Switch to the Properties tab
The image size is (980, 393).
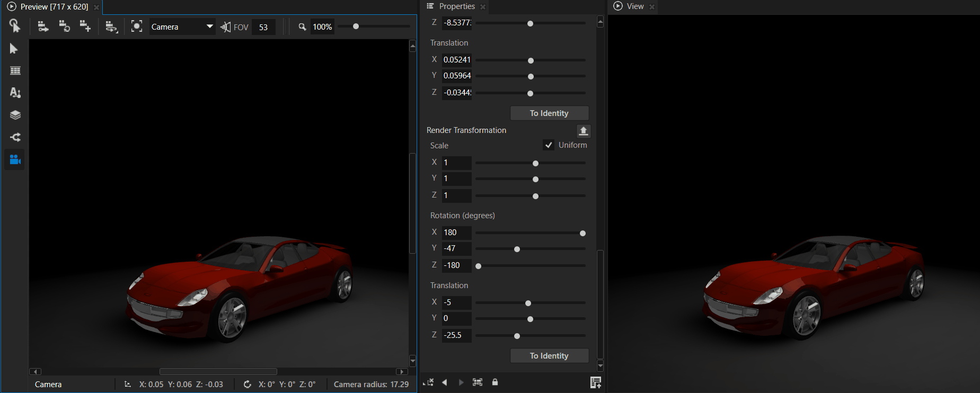(456, 6)
